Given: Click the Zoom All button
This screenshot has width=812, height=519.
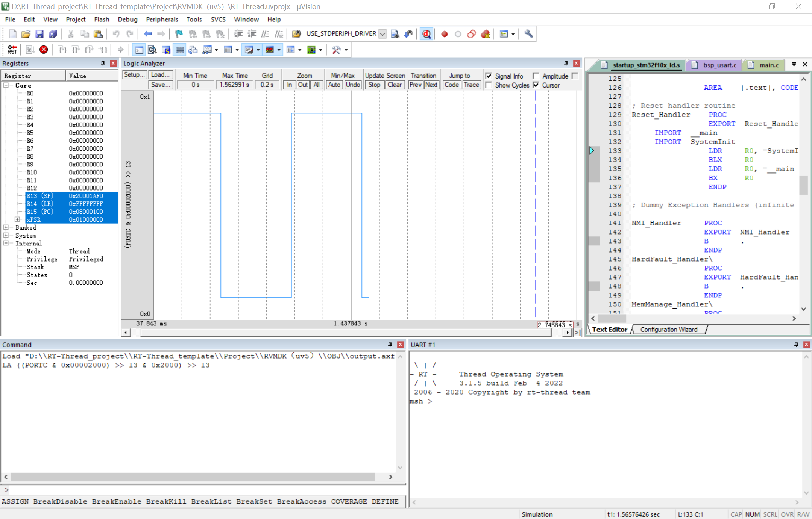Looking at the screenshot, I should [x=317, y=85].
